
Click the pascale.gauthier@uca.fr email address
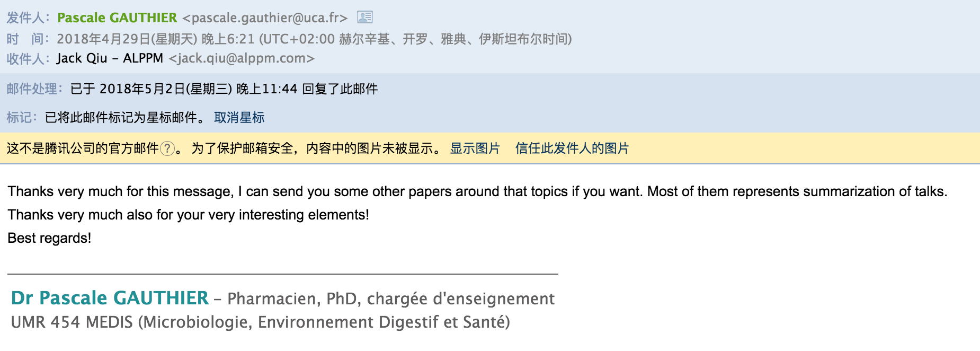(x=265, y=17)
